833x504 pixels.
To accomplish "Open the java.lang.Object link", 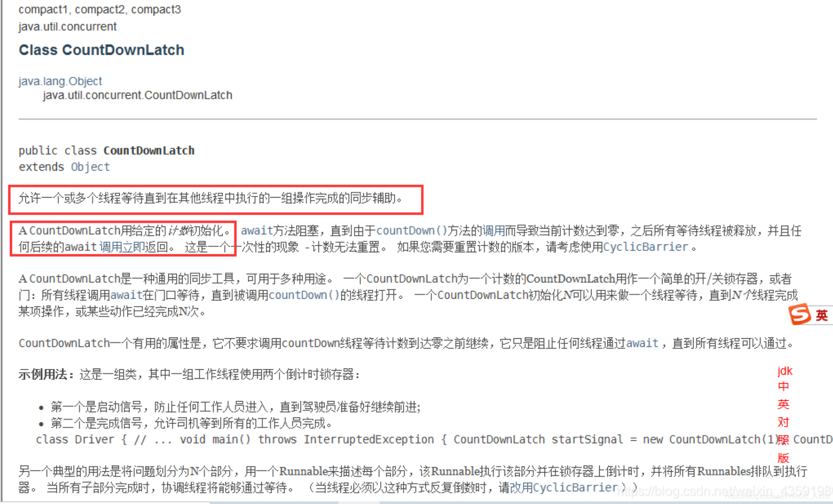I will click(x=60, y=81).
